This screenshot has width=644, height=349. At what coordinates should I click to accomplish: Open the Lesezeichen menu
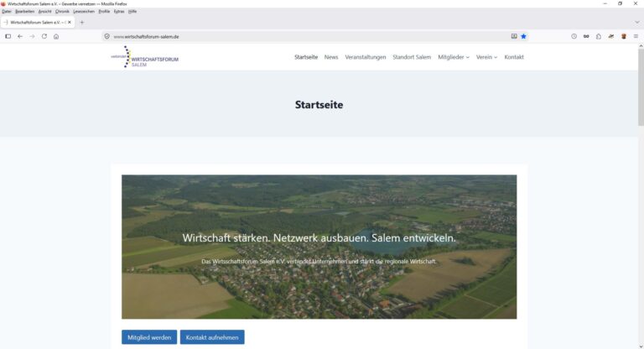(84, 12)
